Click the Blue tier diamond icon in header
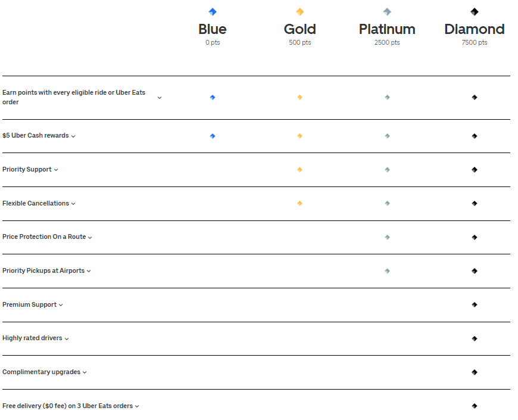The image size is (518, 420). click(x=213, y=12)
